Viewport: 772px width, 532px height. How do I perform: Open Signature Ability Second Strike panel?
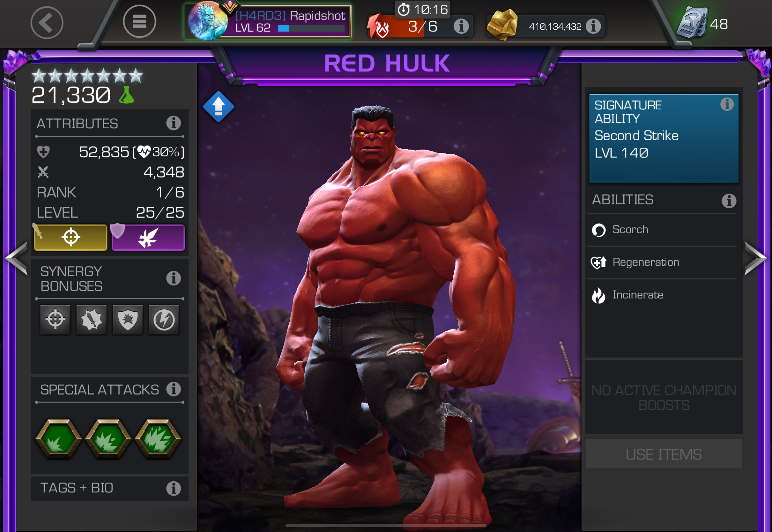pyautogui.click(x=664, y=138)
